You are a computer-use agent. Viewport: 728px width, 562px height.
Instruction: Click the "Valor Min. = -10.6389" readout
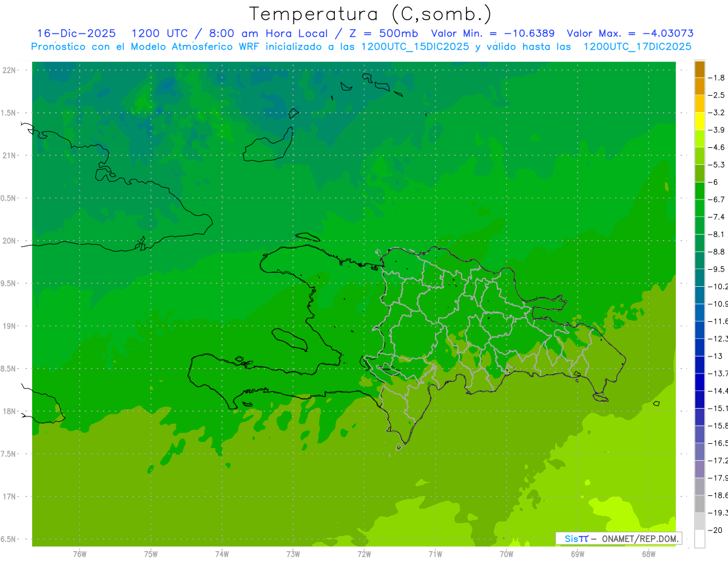(x=493, y=33)
